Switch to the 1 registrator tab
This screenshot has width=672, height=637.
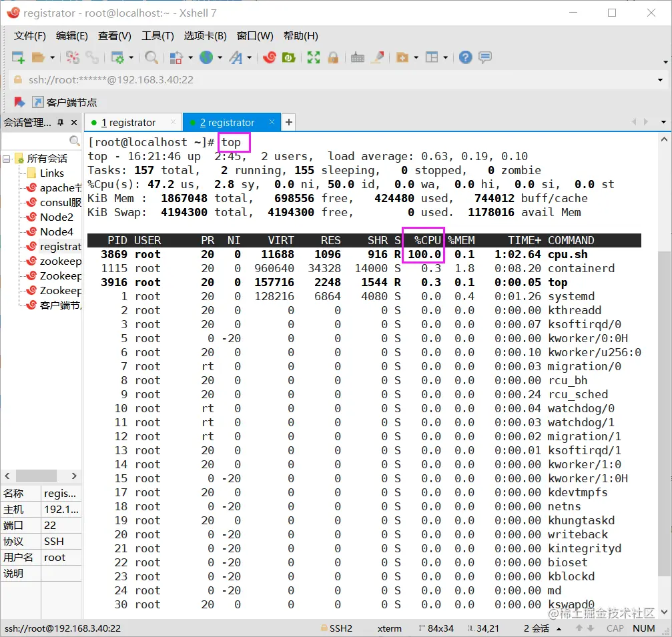tap(133, 123)
